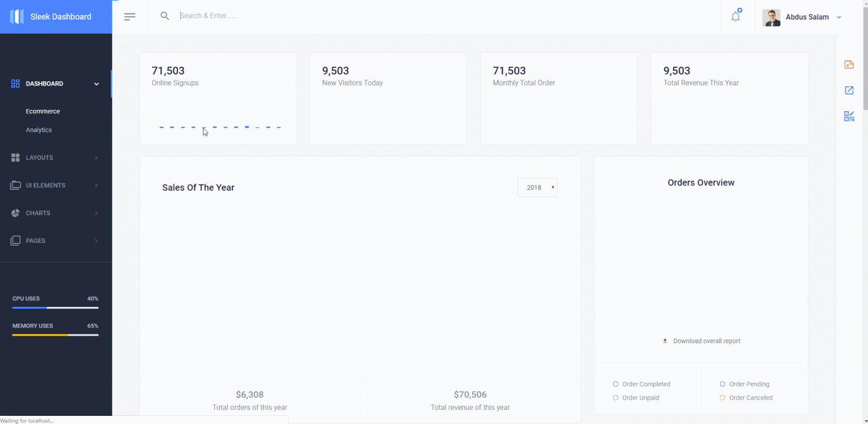The height and width of the screenshot is (424, 868).
Task: Click the download icon beside overall report
Action: pyautogui.click(x=665, y=341)
